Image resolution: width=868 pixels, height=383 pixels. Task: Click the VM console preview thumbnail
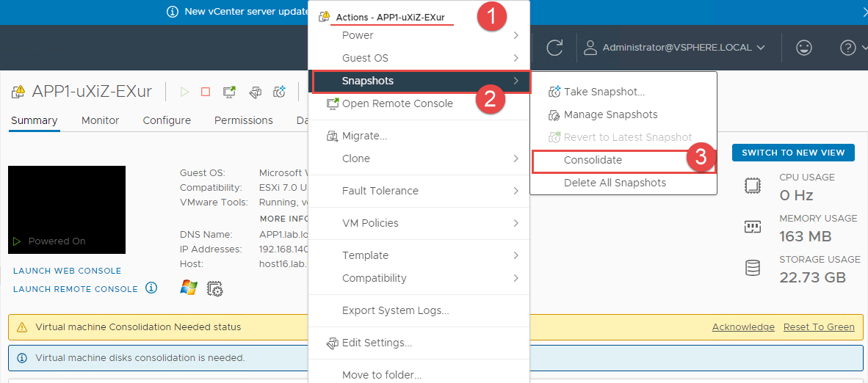67,210
